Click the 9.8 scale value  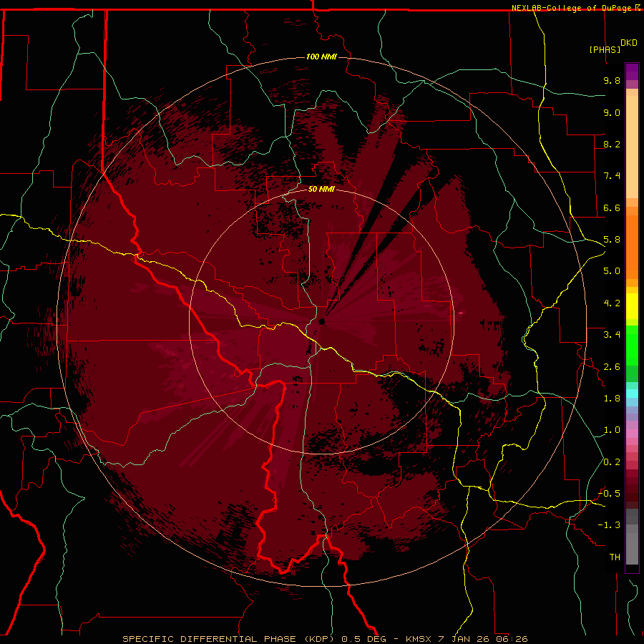pyautogui.click(x=612, y=80)
